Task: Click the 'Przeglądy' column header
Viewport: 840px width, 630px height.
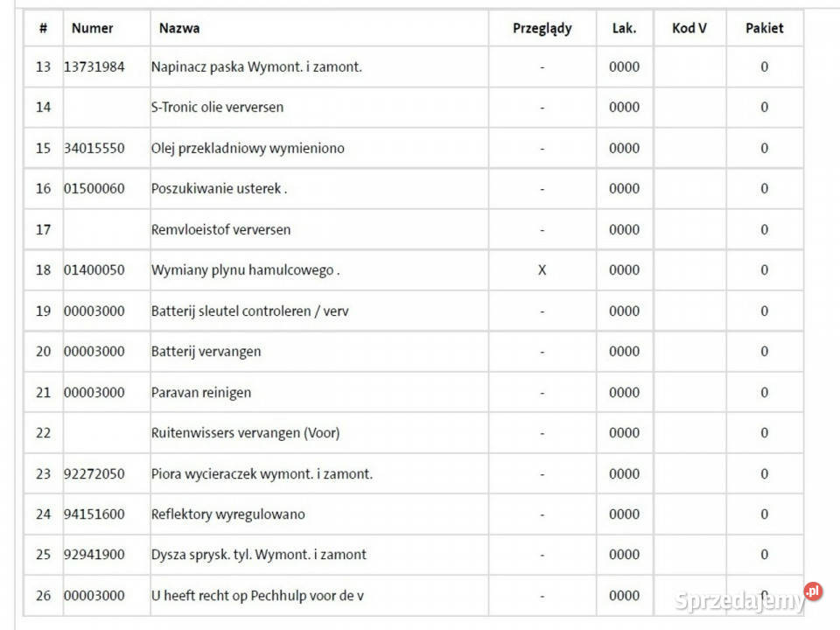Action: tap(542, 28)
